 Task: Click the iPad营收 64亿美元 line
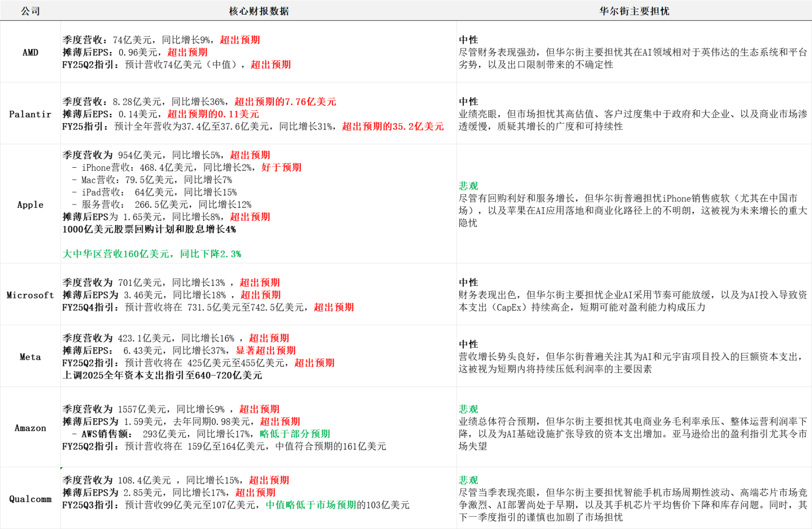pos(154,192)
